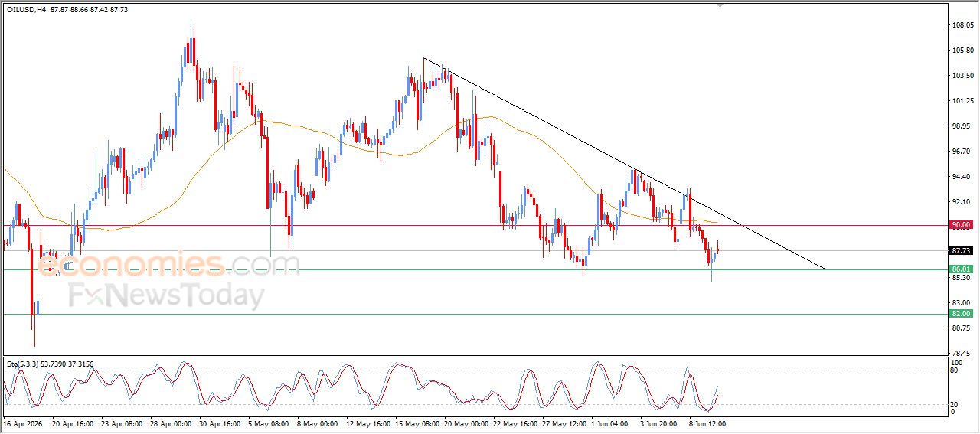Click the 105.80 price axis value
This screenshot has height=434, width=980.
coord(962,51)
